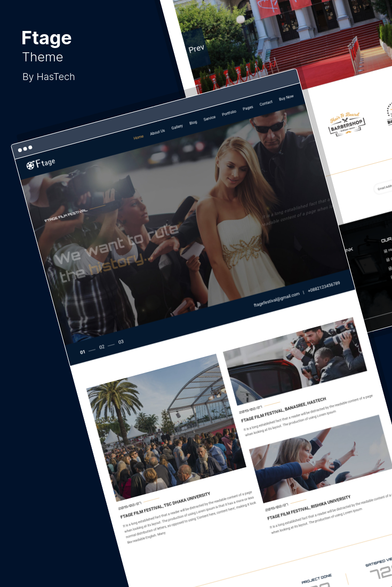Image resolution: width=392 pixels, height=587 pixels.
Task: Click the ftagefestival@gmail.com email link
Action: tap(277, 299)
